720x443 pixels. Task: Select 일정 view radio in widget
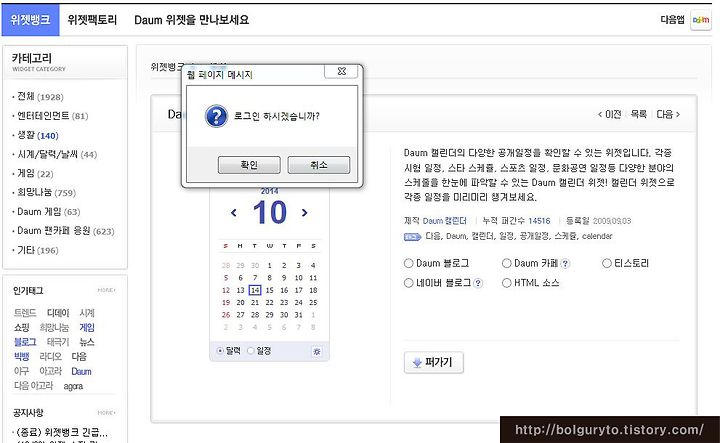pyautogui.click(x=251, y=351)
